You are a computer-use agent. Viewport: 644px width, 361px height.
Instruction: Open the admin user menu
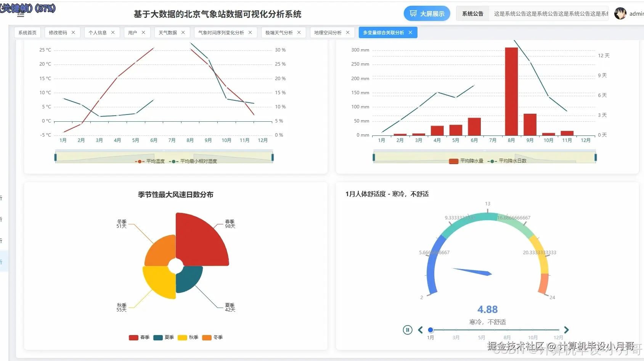636,14
